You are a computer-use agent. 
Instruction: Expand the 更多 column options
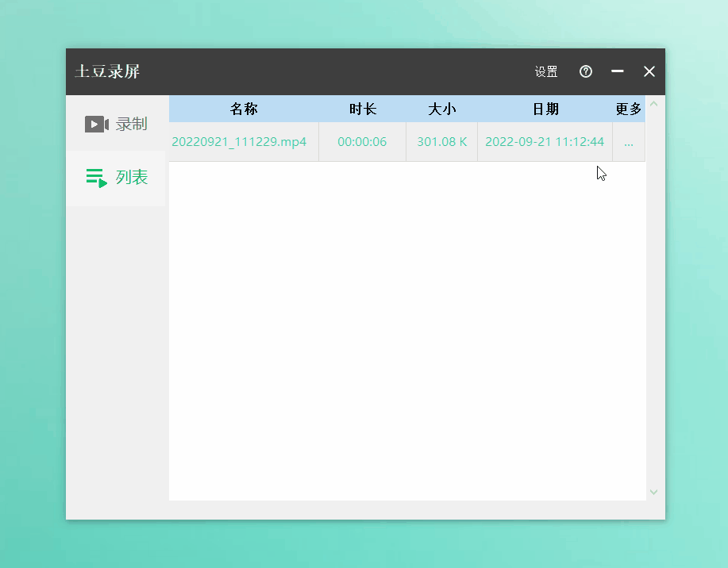point(628,109)
